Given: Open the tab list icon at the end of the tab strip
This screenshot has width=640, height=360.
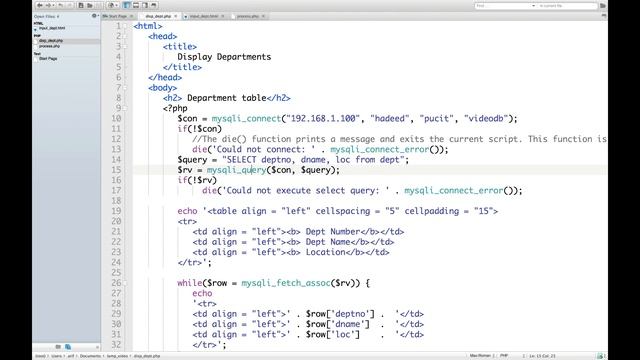Looking at the screenshot, I should pos(604,16).
